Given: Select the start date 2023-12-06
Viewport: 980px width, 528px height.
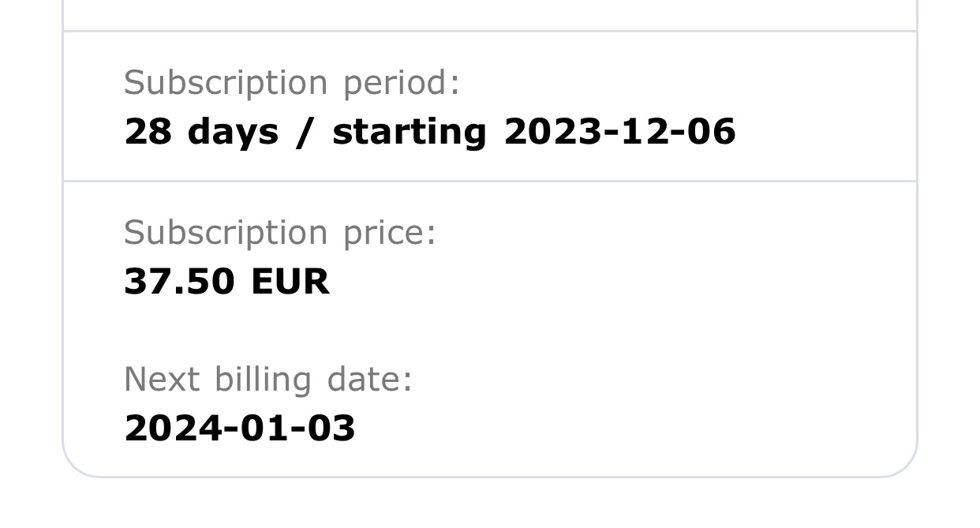Looking at the screenshot, I should [619, 131].
